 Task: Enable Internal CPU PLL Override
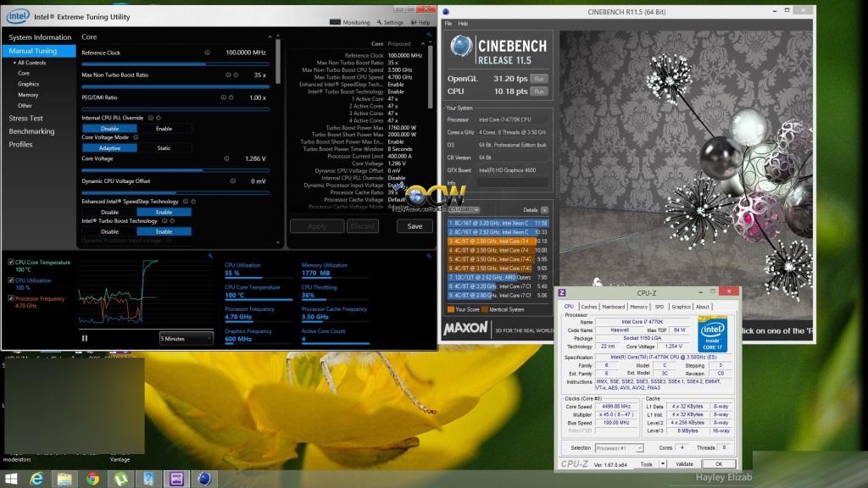164,129
